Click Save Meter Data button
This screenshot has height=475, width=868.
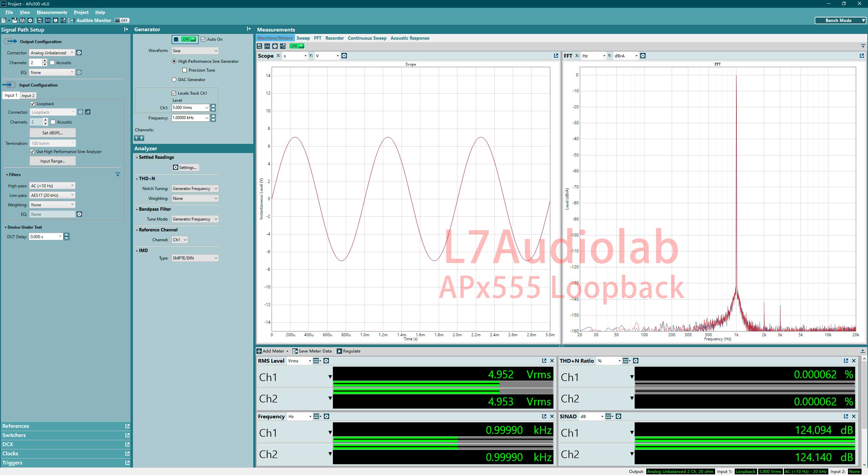tap(312, 351)
